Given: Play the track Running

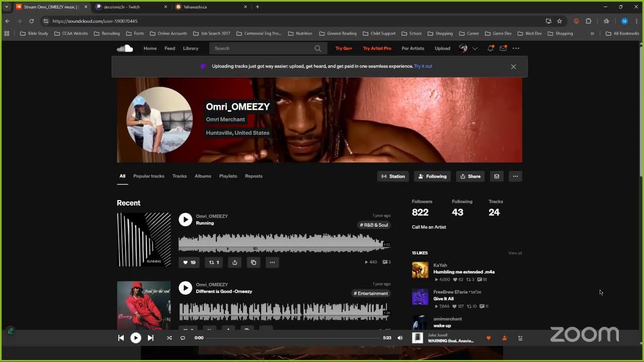Looking at the screenshot, I should coord(186,219).
